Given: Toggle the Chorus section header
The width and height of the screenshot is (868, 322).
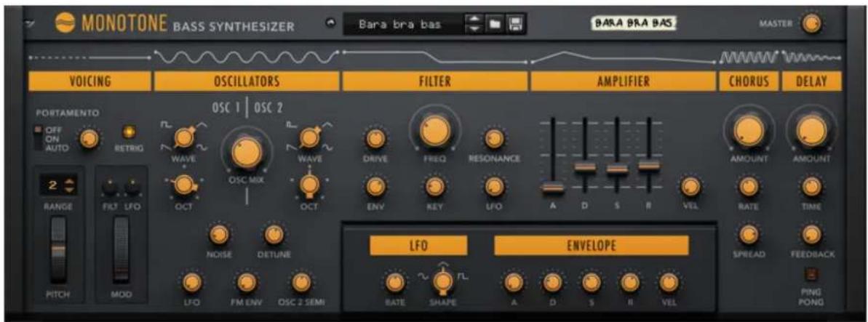Looking at the screenshot, I should [749, 82].
